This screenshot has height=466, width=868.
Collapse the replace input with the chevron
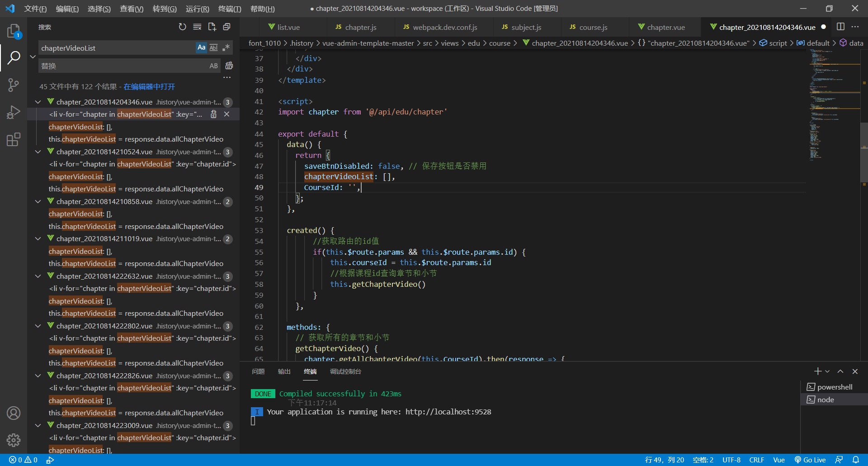tap(32, 57)
